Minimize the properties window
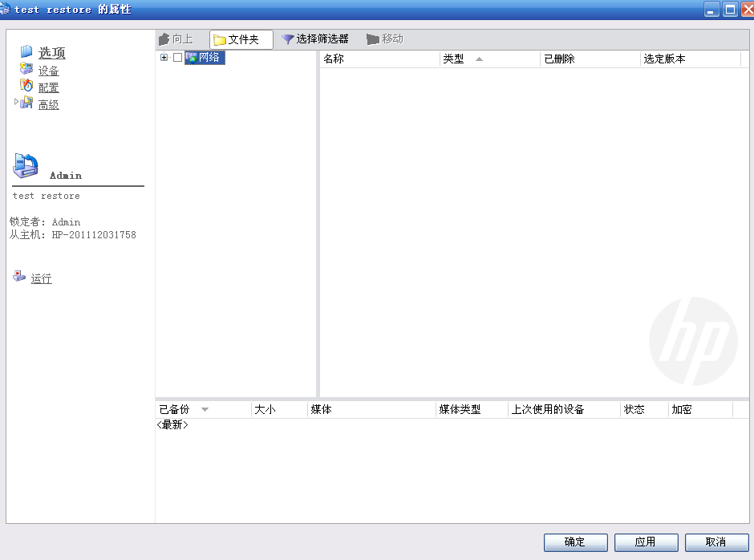 click(x=711, y=9)
